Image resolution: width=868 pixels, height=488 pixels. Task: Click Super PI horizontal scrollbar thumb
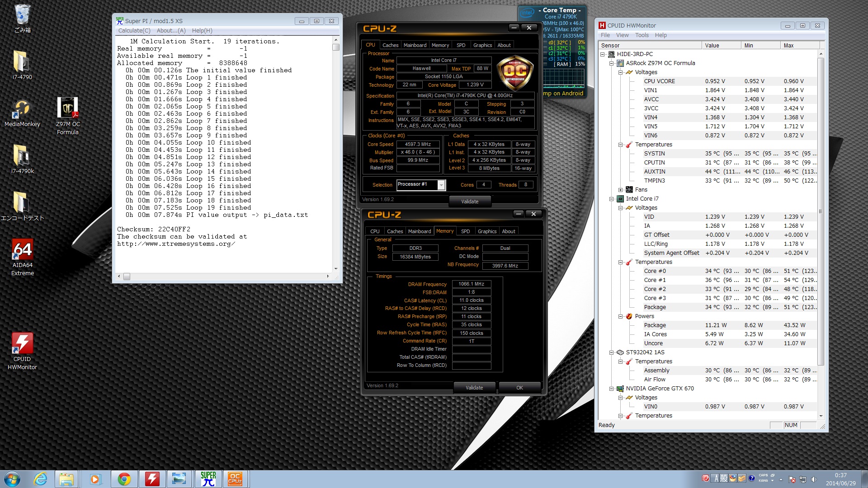[x=127, y=277]
